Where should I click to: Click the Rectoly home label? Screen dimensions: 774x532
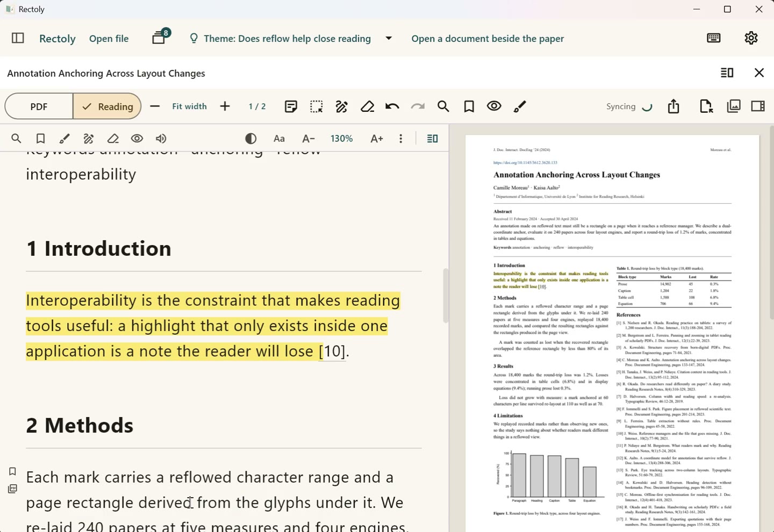(x=58, y=39)
